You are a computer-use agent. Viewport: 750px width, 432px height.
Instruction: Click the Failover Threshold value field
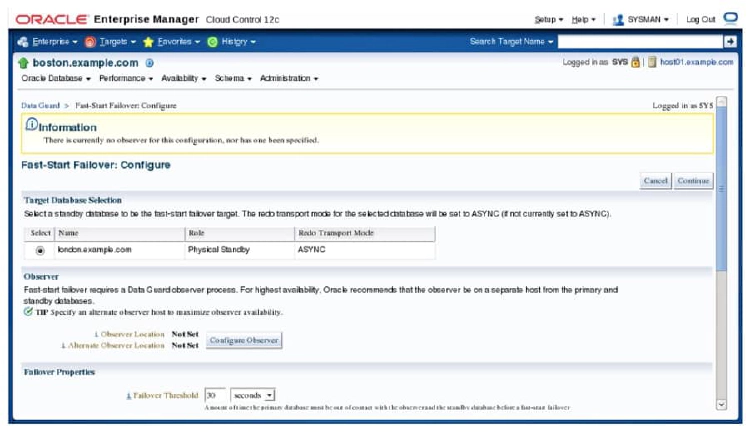(215, 395)
